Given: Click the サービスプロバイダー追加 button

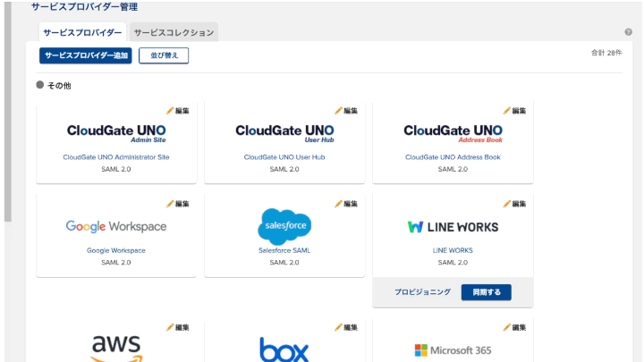Looking at the screenshot, I should 86,55.
